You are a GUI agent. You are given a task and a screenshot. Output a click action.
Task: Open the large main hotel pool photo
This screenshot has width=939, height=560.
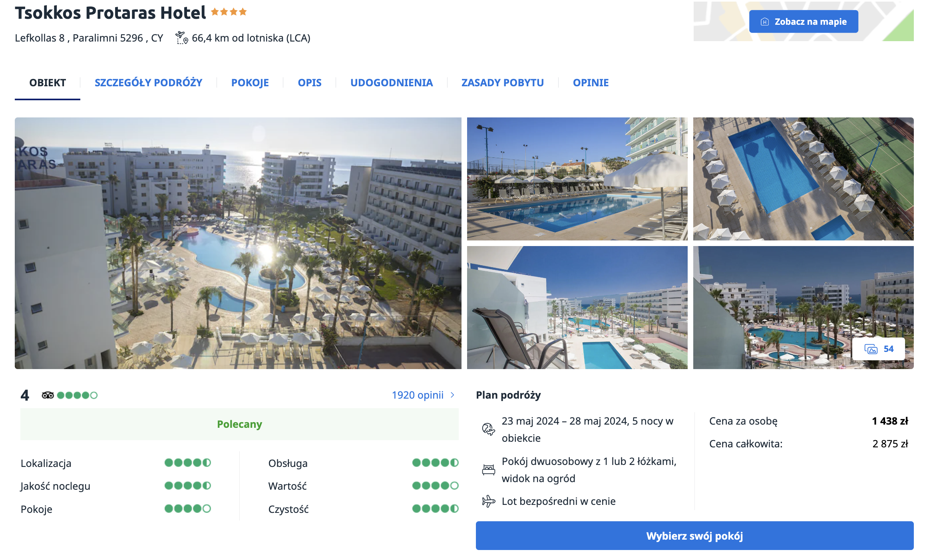(x=238, y=243)
